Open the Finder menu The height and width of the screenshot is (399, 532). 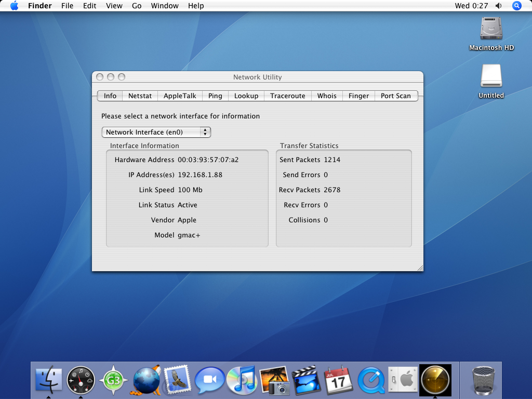point(39,6)
